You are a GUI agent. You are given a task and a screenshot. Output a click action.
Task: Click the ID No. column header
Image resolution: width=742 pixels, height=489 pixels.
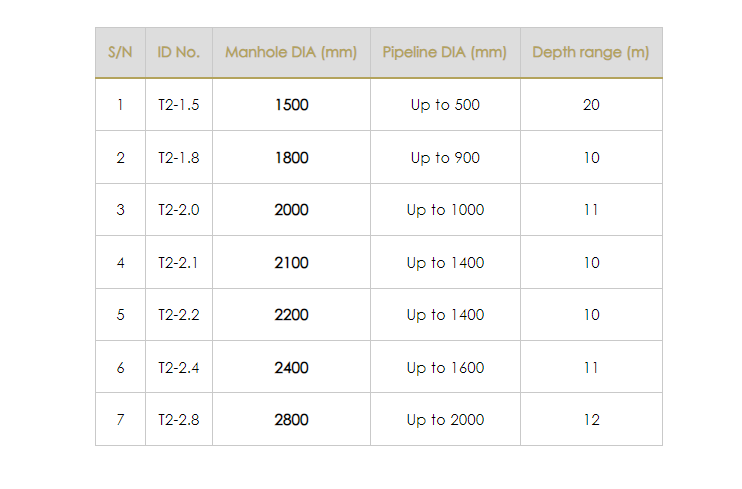179,53
